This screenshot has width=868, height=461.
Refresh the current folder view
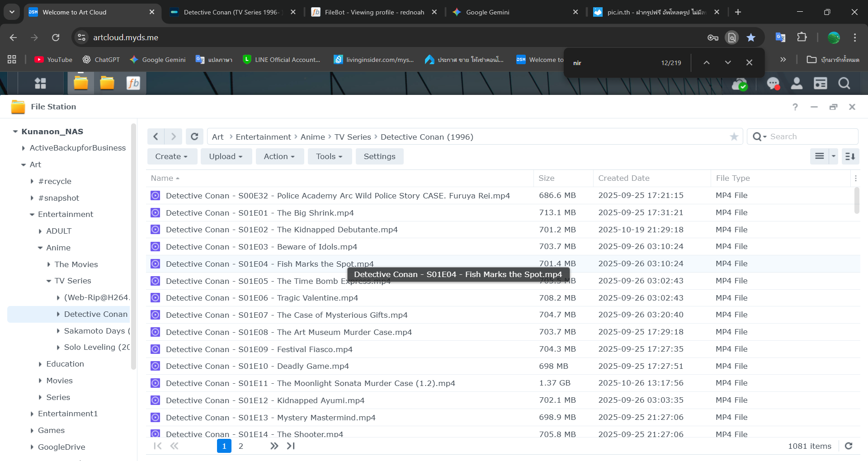pos(194,136)
